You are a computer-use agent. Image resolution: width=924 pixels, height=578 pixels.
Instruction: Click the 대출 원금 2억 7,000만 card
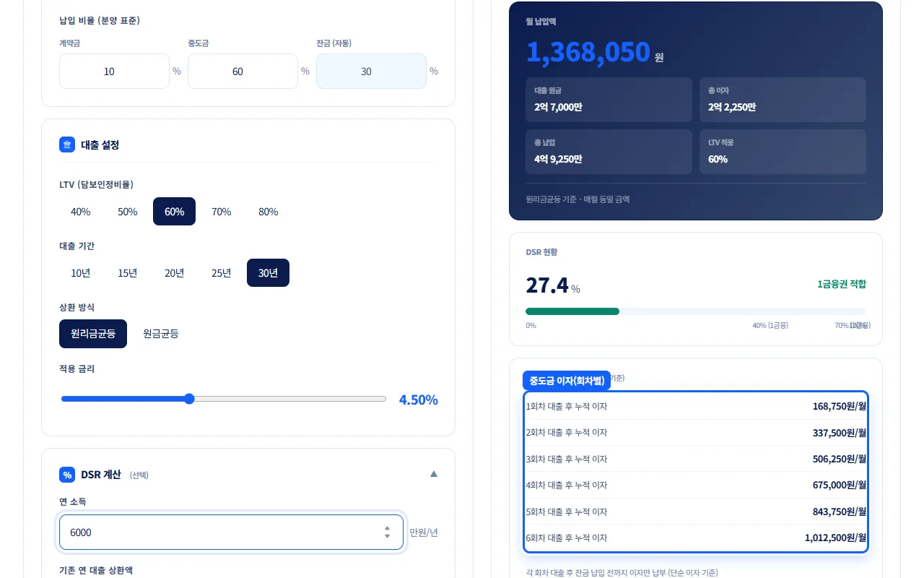(x=609, y=100)
